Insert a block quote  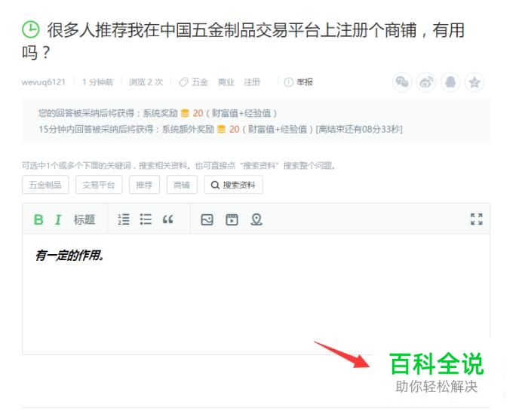(x=167, y=219)
